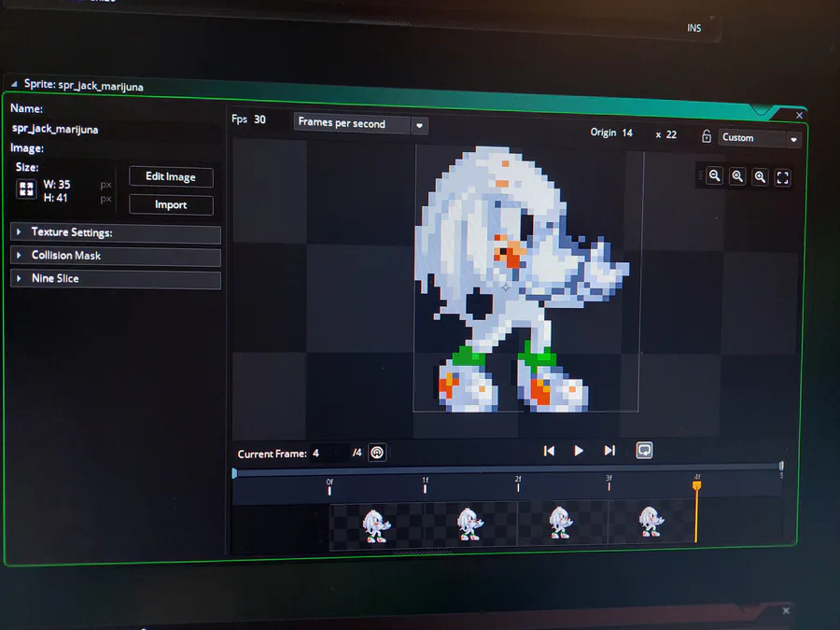
Task: Expand the Collision Mask section
Action: pos(115,256)
